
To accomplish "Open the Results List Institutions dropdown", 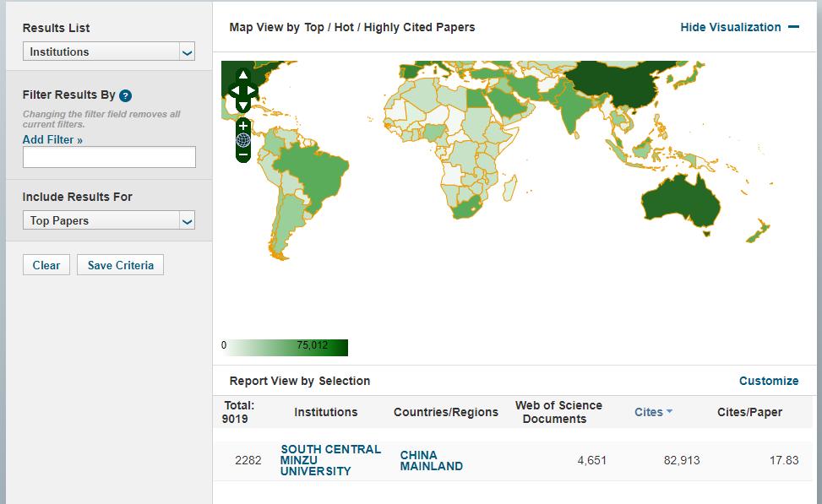I will coord(109,52).
